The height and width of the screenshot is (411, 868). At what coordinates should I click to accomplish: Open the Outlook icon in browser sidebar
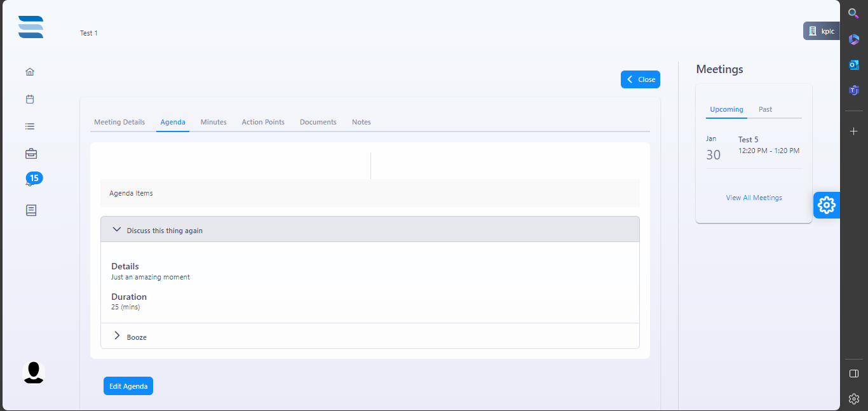(x=854, y=65)
